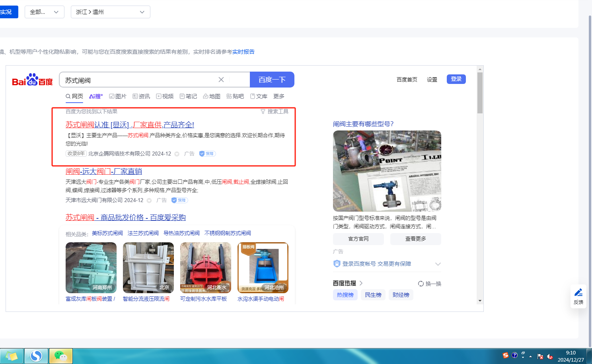This screenshot has width=592, height=364.
Task: Select the 民生榜 tab
Action: pos(373,295)
